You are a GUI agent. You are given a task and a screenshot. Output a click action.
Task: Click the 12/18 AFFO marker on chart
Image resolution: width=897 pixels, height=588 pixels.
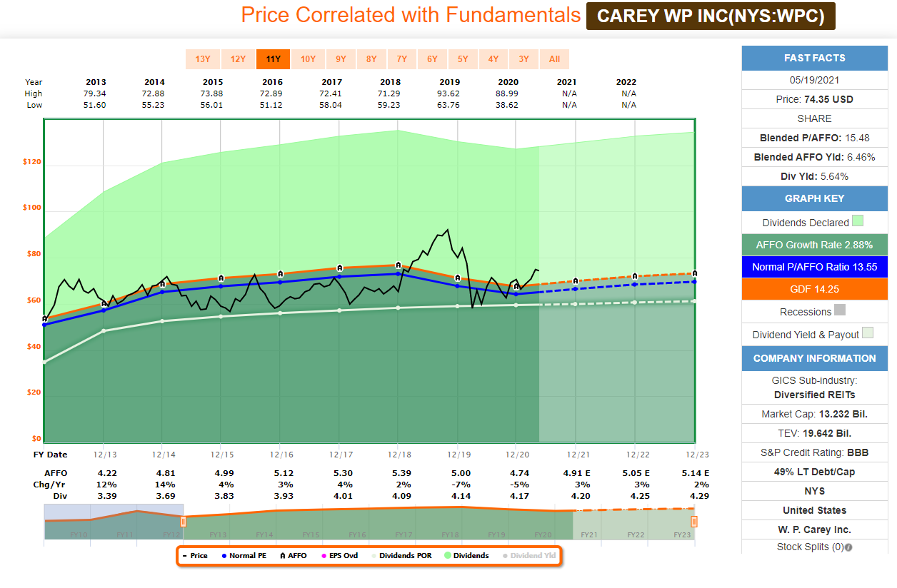pos(399,265)
